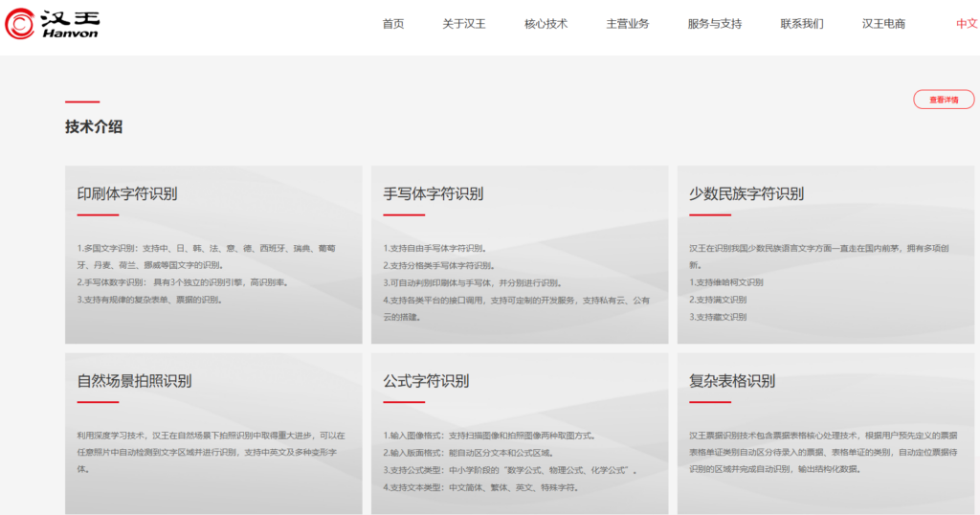Select the 核心技术 navigation item
The image size is (980, 515).
[x=546, y=24]
